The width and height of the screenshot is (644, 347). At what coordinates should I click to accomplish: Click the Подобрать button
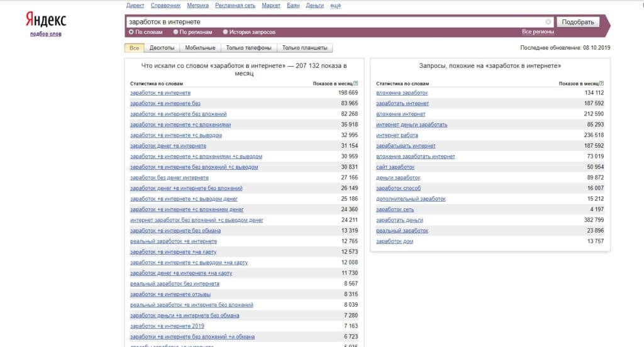(x=578, y=22)
